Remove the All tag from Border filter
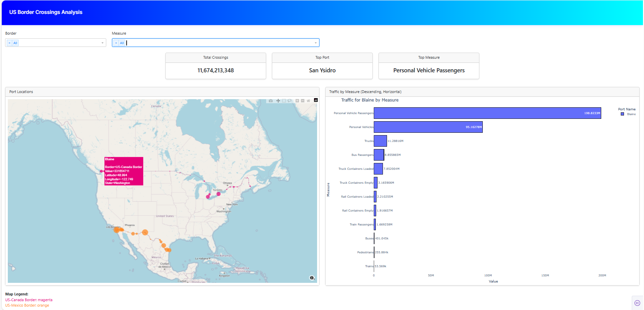This screenshot has height=310, width=644. pyautogui.click(x=10, y=43)
